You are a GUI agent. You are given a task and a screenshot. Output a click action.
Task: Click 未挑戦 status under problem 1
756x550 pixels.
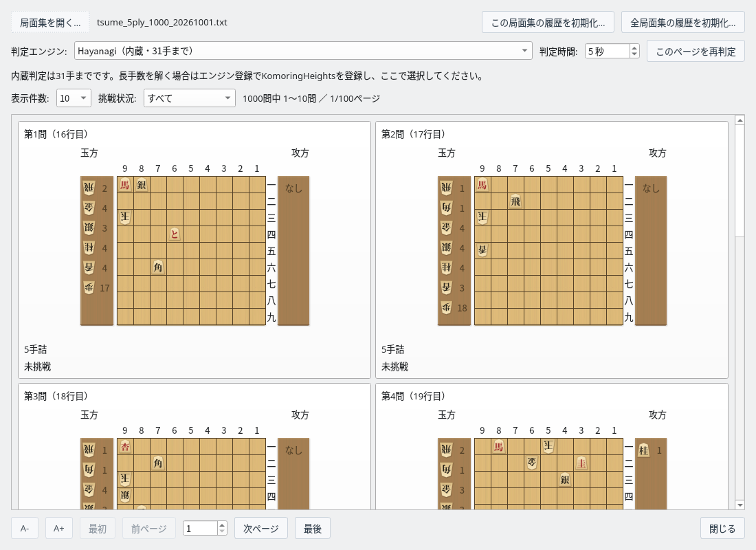38,366
